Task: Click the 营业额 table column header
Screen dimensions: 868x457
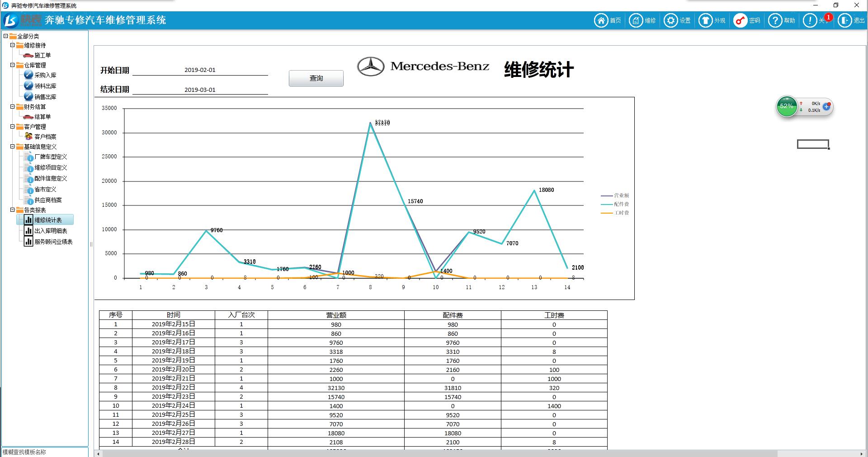Action: 336,315
